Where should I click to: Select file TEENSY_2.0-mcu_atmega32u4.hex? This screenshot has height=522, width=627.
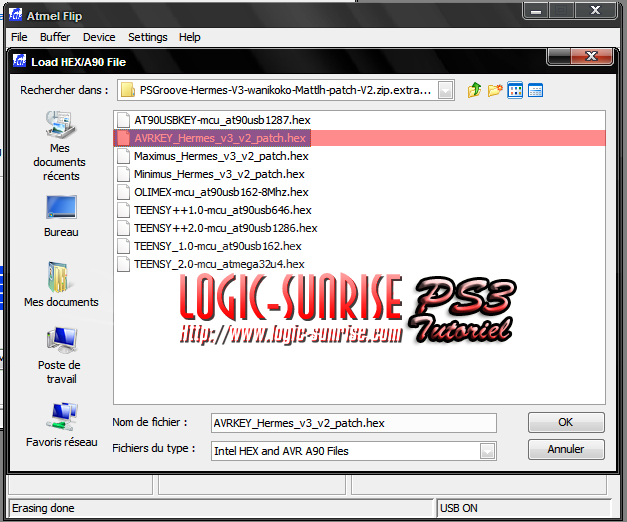[219, 264]
